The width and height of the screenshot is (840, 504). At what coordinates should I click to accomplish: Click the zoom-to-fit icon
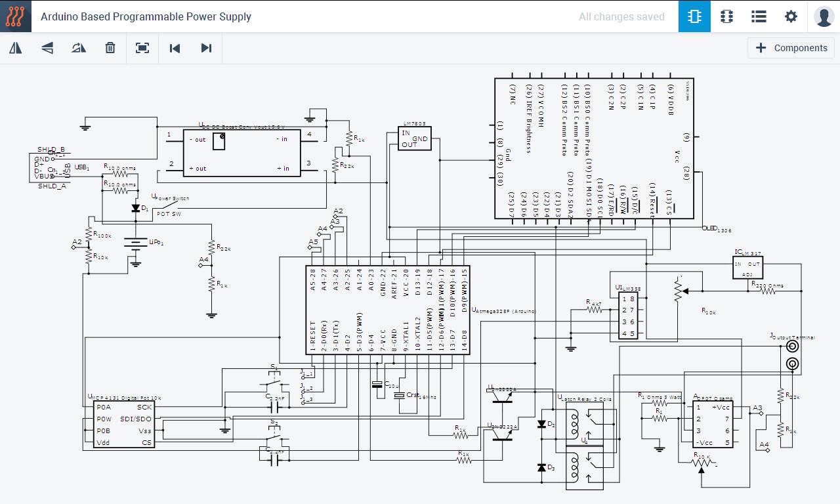(x=142, y=48)
